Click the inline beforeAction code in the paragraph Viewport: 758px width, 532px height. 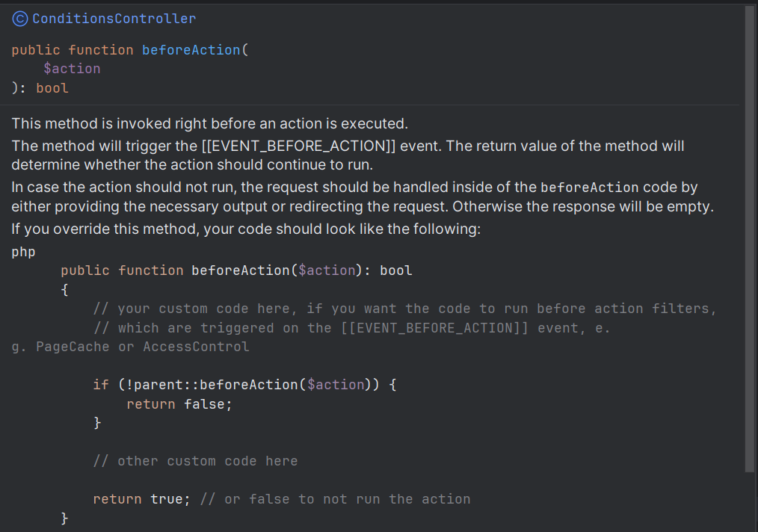click(x=589, y=188)
